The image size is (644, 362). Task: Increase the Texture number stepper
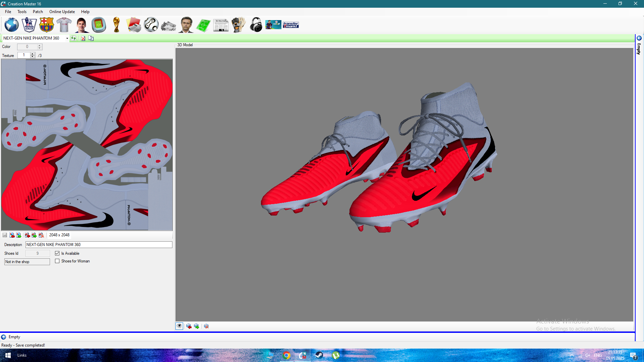[33, 54]
